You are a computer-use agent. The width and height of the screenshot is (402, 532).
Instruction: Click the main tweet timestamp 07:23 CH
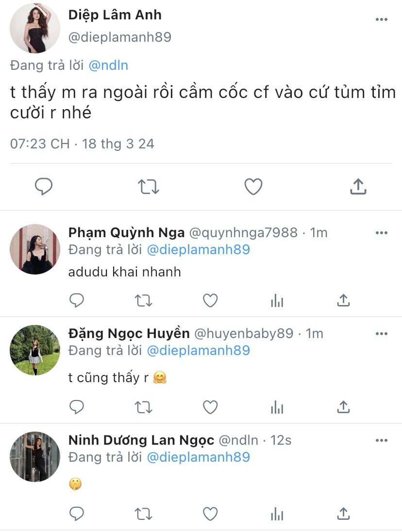tap(40, 144)
